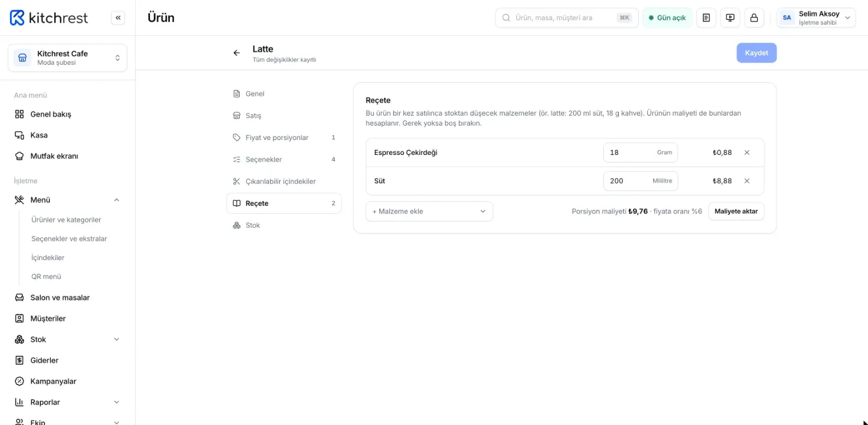
Task: Open the display screen icon in top bar
Action: [x=730, y=18]
